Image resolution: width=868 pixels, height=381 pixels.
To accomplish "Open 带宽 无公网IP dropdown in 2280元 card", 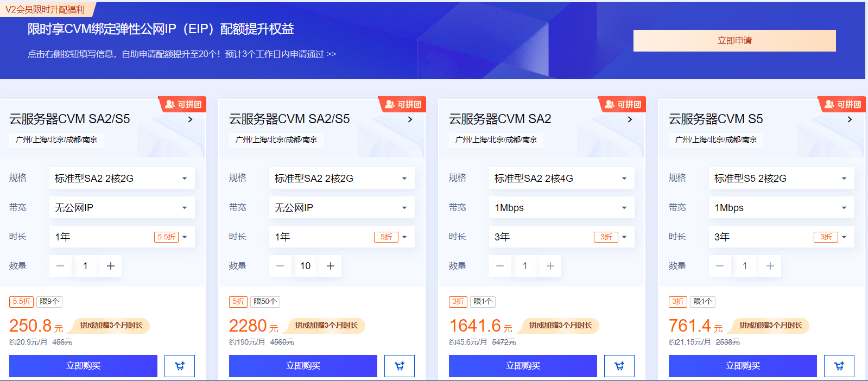I will [x=341, y=207].
